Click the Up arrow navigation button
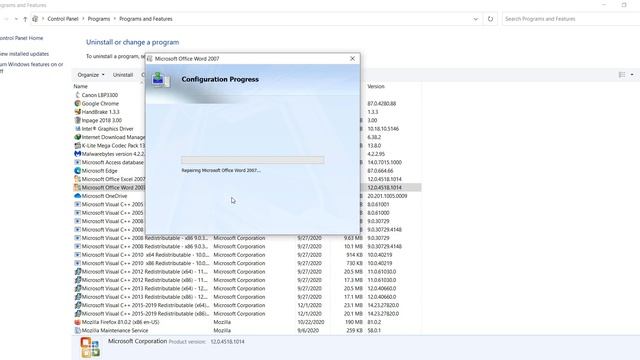The height and width of the screenshot is (360, 640). tap(25, 19)
